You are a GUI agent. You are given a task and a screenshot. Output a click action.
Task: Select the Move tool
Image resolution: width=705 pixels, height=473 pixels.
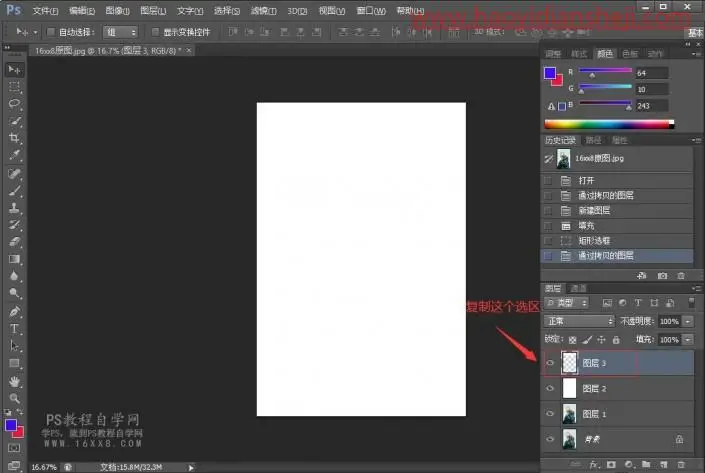click(x=14, y=70)
